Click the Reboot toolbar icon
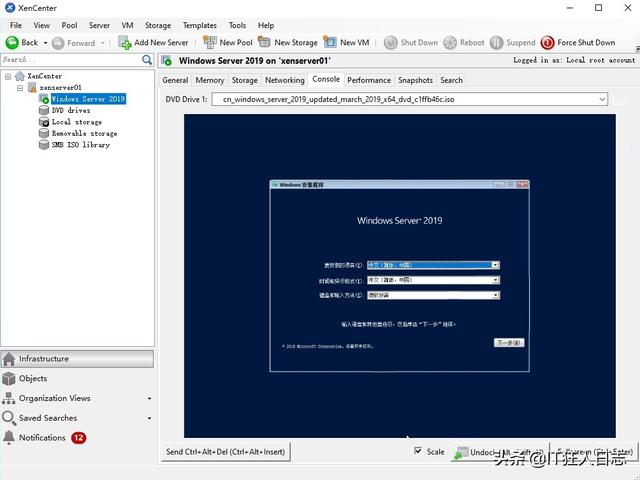The image size is (640, 480). pyautogui.click(x=450, y=43)
